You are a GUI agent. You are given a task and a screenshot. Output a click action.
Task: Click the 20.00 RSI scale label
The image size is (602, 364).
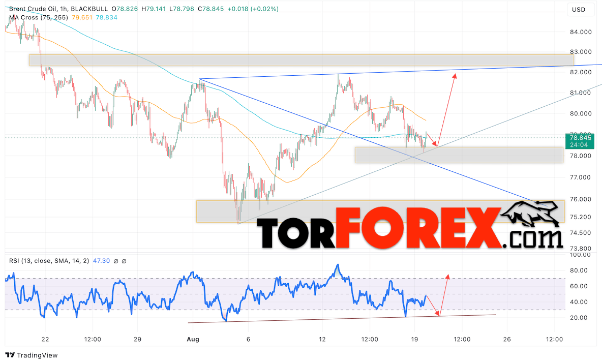[x=579, y=318]
